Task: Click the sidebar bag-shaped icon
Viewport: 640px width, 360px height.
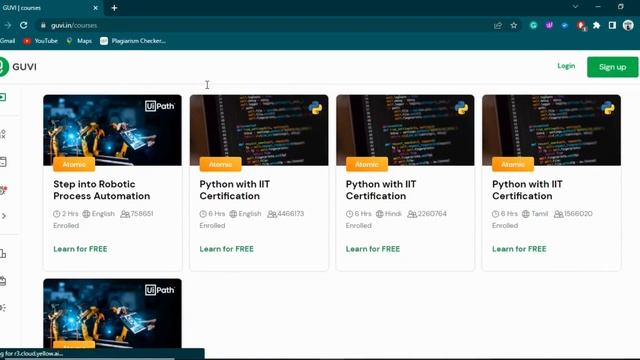Action: [x=3, y=281]
